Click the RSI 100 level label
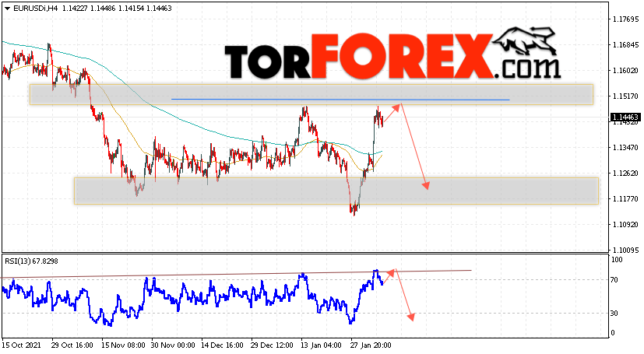Screen dimensions: 644x354 pyautogui.click(x=617, y=260)
